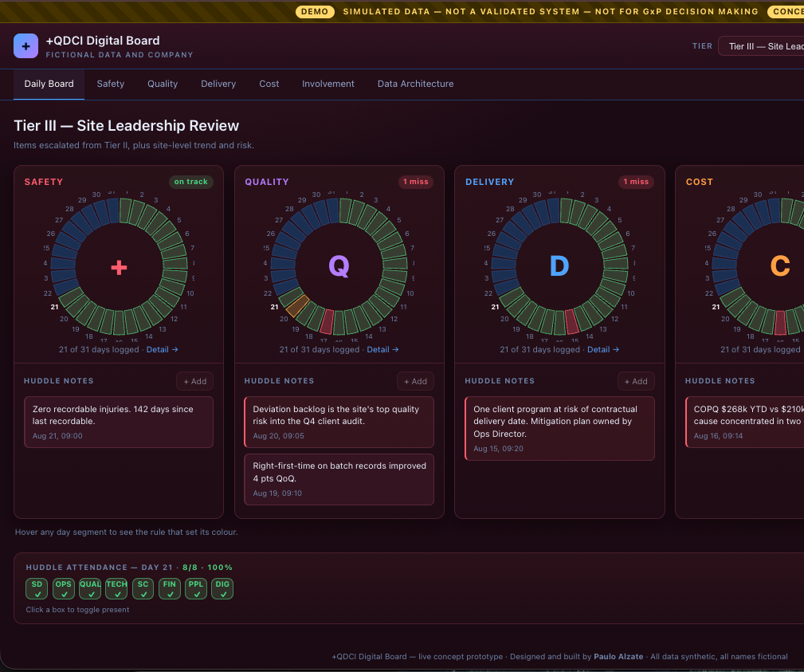The image size is (804, 672).
Task: Click the orange C Cost dial center
Action: 780,266
